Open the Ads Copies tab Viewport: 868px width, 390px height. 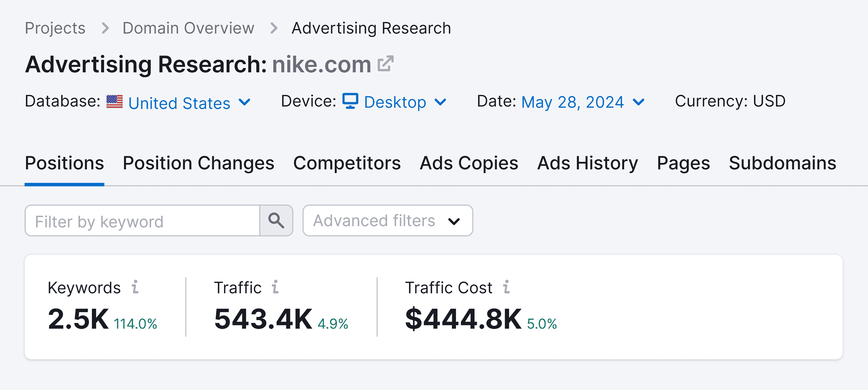[x=469, y=163]
